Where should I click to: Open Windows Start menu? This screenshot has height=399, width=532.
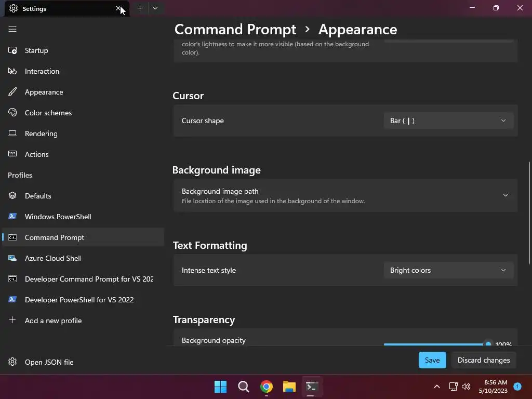(220, 387)
